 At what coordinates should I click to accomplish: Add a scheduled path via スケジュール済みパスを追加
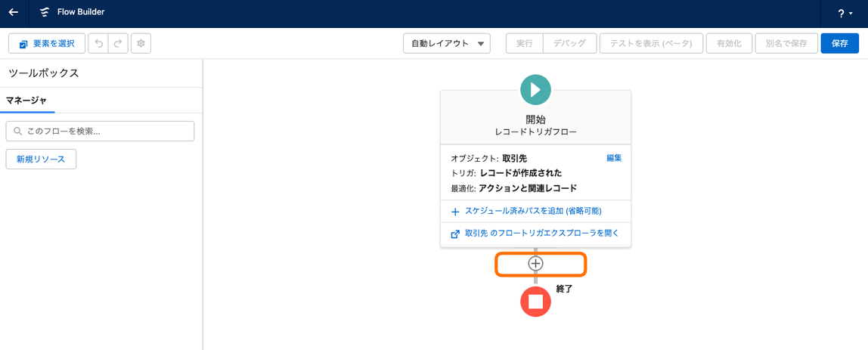[x=526, y=211]
